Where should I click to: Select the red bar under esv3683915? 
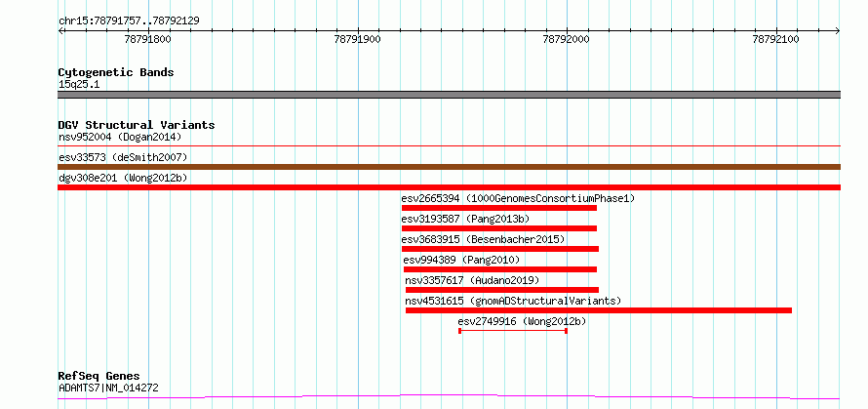[500, 249]
